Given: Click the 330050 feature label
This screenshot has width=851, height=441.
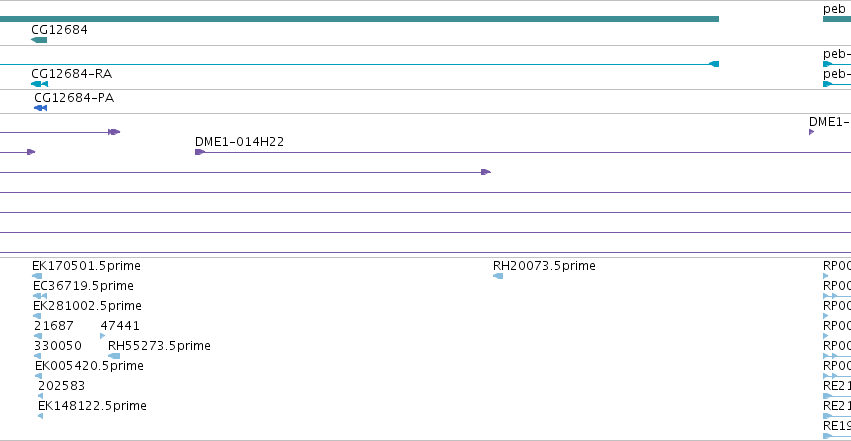Looking at the screenshot, I should tap(58, 346).
